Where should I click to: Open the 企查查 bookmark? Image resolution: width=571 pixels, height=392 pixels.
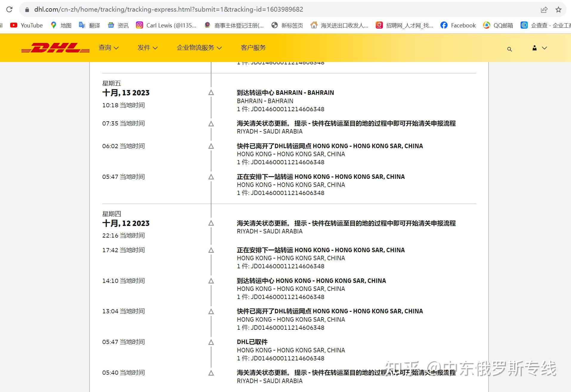(x=546, y=25)
